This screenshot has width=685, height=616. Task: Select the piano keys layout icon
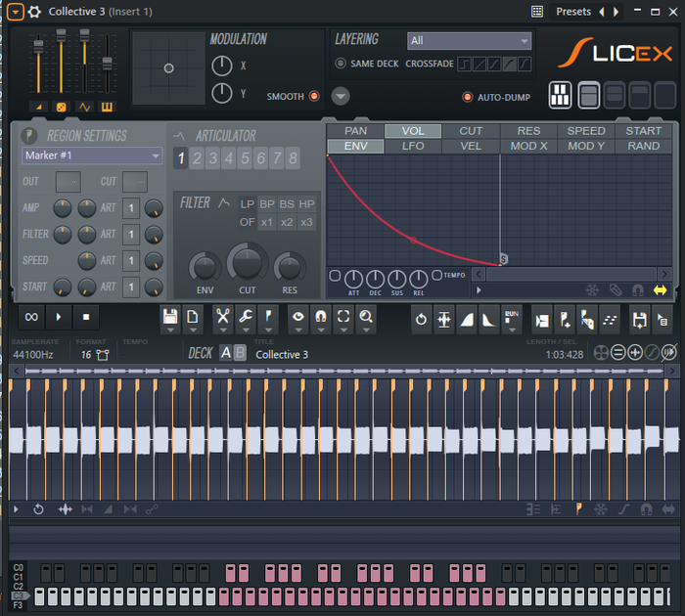(x=560, y=95)
